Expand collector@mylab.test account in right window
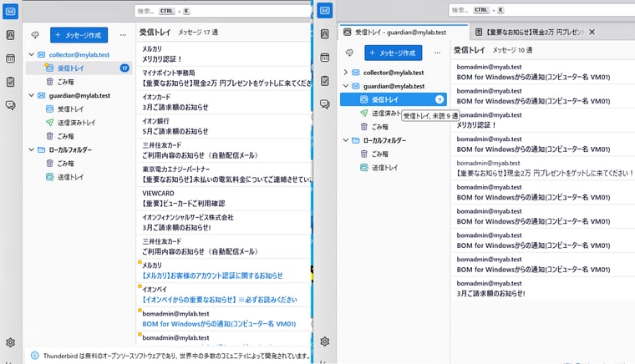This screenshot has height=364, width=635. 345,72
